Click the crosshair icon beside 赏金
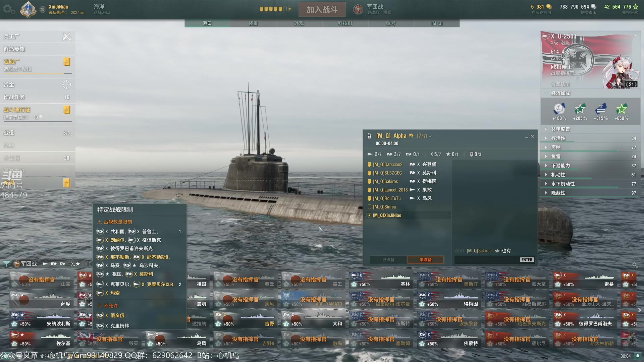 [x=66, y=84]
